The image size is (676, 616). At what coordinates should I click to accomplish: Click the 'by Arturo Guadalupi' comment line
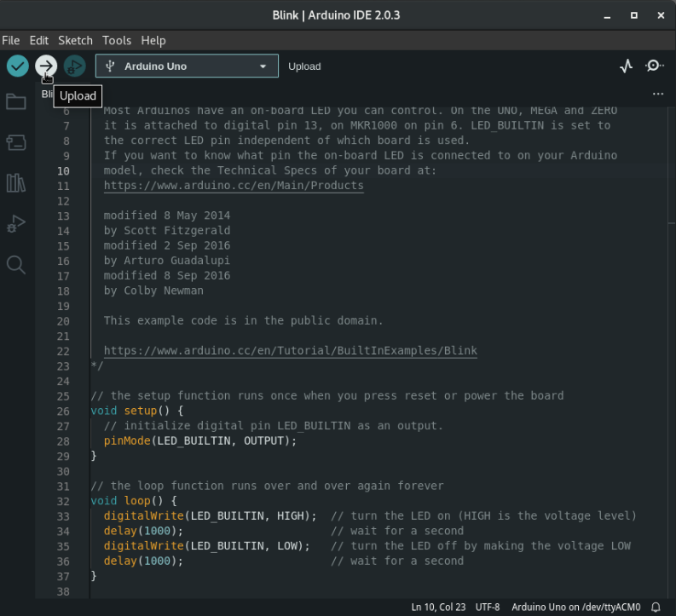167,261
